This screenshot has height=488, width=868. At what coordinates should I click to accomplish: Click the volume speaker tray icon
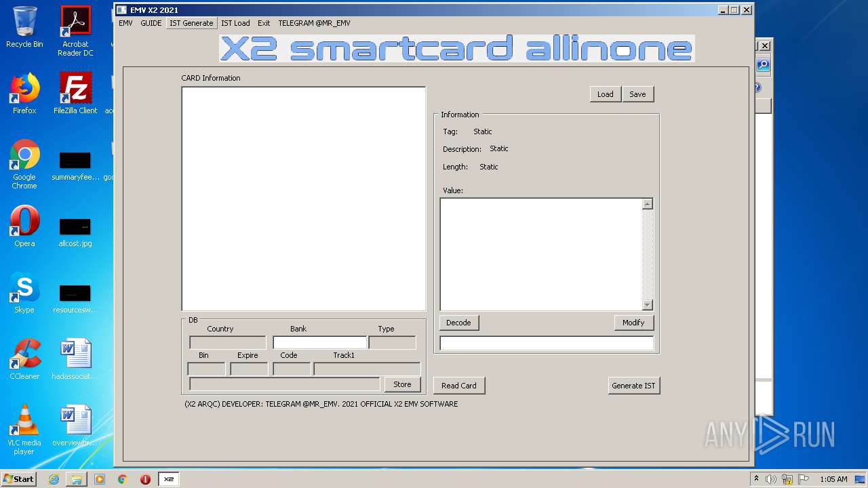[x=771, y=479]
